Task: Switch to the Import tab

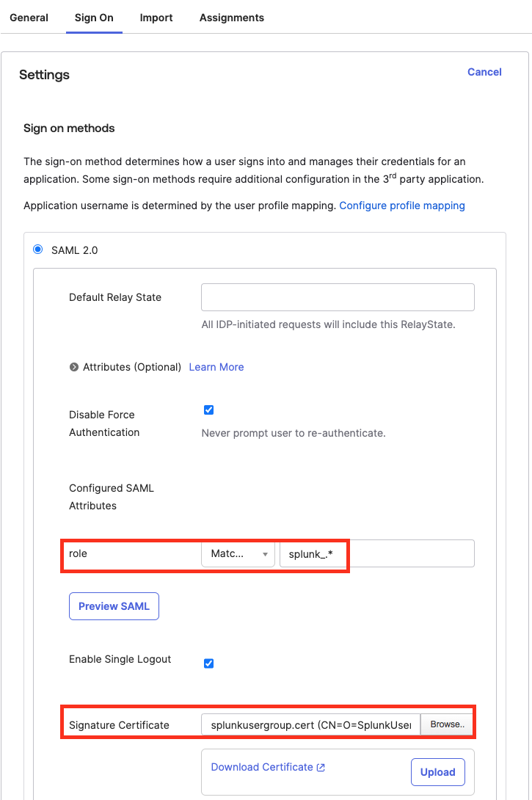Action: pos(156,17)
